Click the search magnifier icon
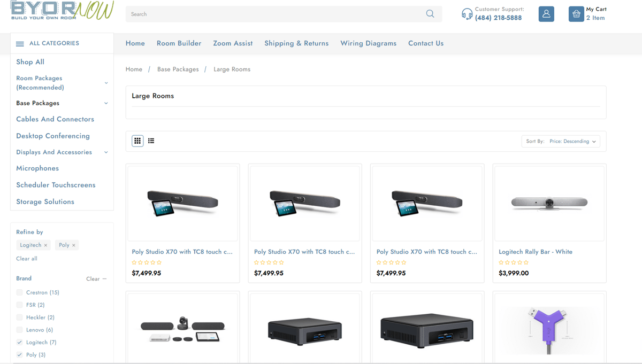The image size is (642, 364). [430, 14]
